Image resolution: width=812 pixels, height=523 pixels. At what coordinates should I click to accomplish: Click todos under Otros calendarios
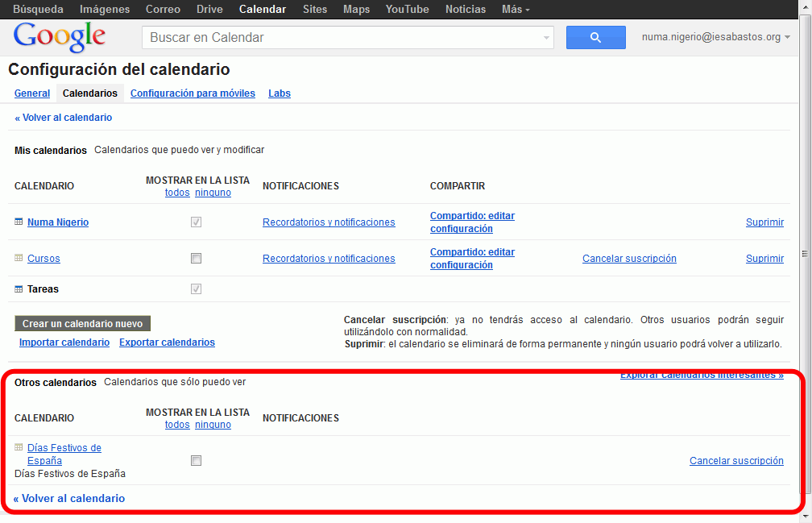coord(177,425)
